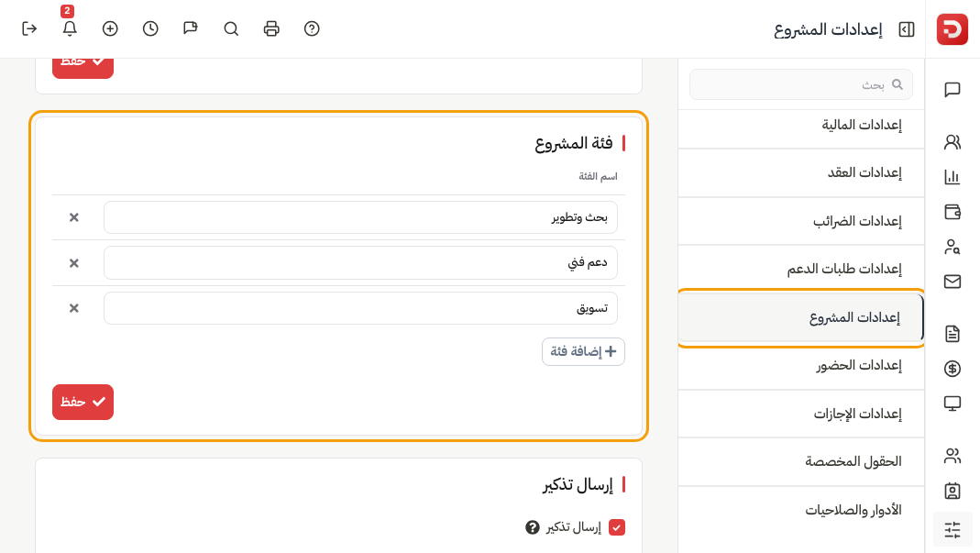Viewport: 980px width, 553px height.
Task: Open the document file sidebar icon
Action: pos(952,334)
